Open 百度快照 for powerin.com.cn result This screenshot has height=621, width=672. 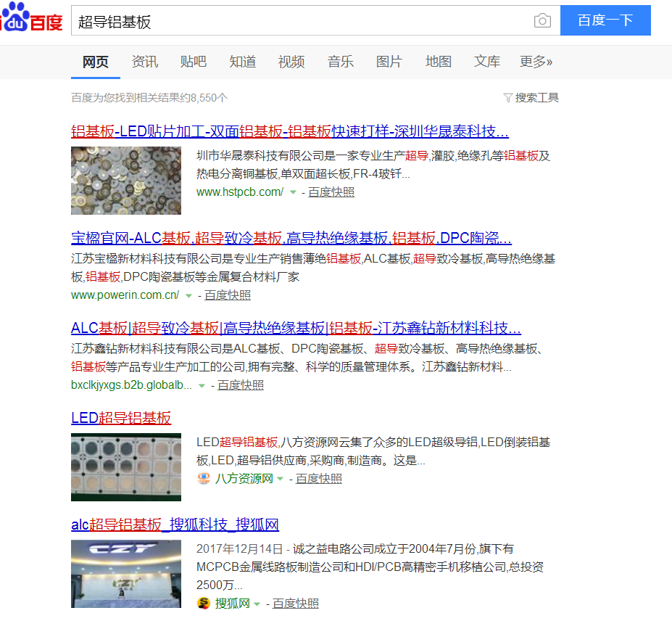point(227,295)
